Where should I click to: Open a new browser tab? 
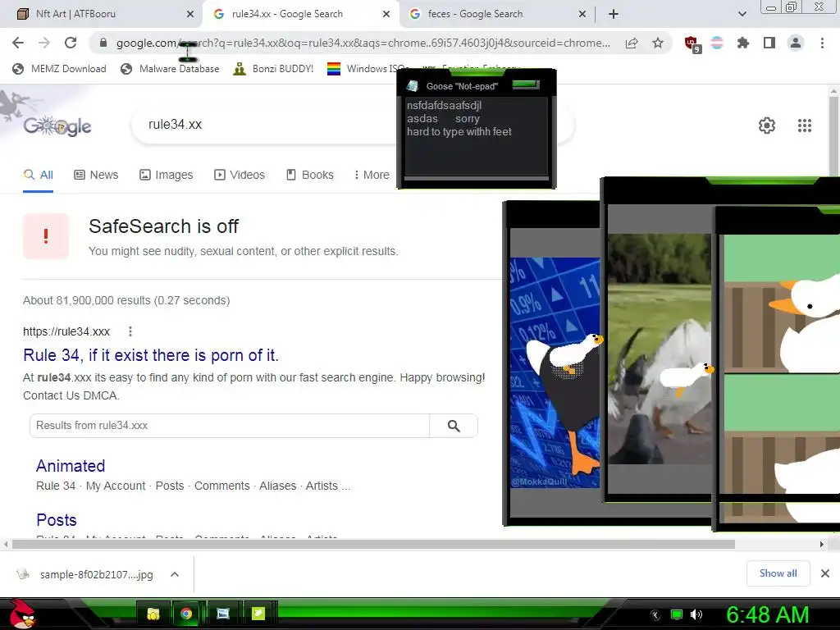tap(614, 14)
